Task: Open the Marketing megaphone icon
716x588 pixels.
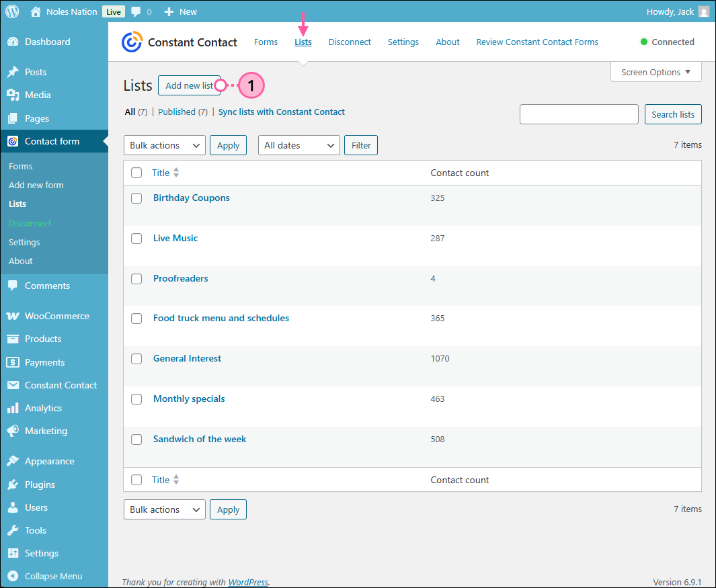Action: [x=15, y=431]
